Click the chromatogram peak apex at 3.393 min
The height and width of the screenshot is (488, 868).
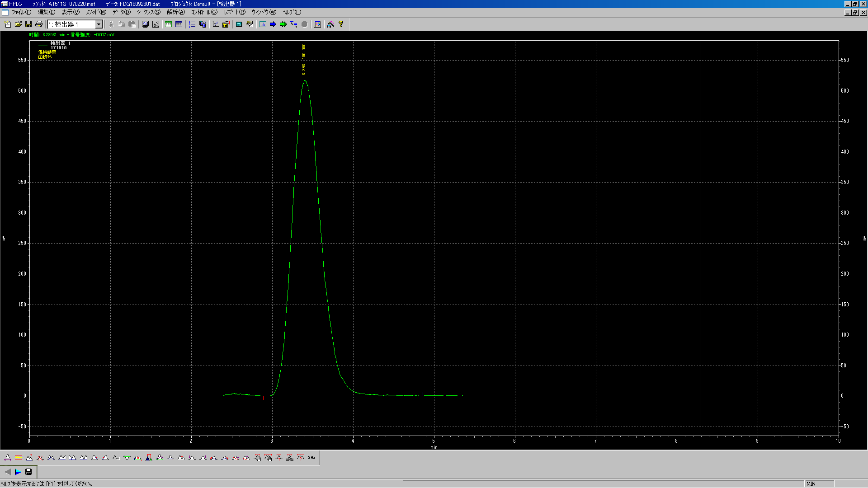coord(305,81)
